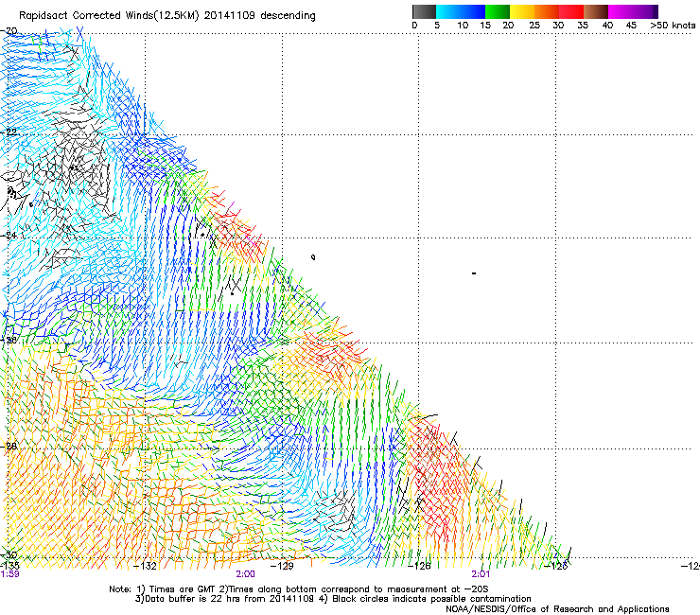Click the yellow 20-25 knots legend color
This screenshot has width=700, height=615.
tap(522, 11)
